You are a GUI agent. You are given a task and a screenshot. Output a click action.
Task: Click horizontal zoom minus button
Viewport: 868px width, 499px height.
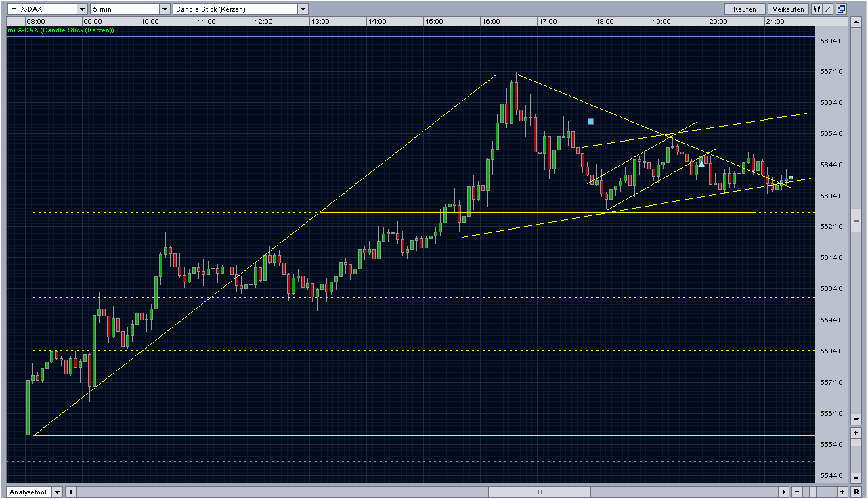pos(796,492)
